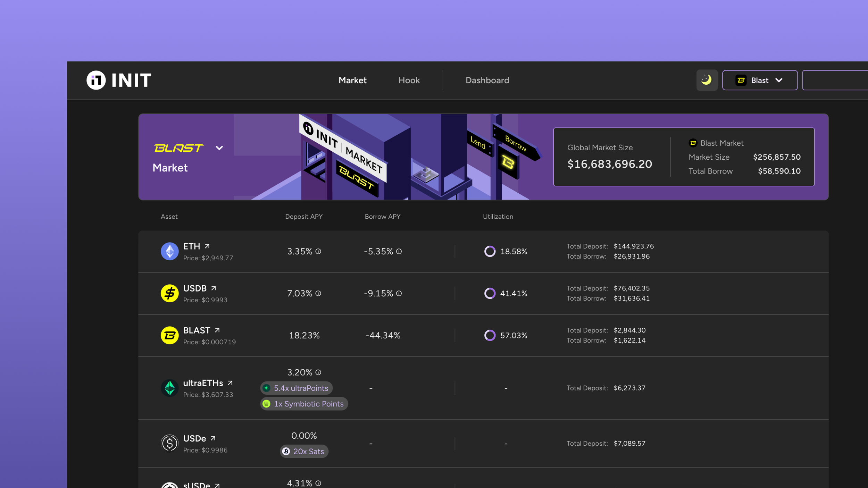Open the Blast network selector dropdown
The height and width of the screenshot is (488, 868).
click(759, 80)
